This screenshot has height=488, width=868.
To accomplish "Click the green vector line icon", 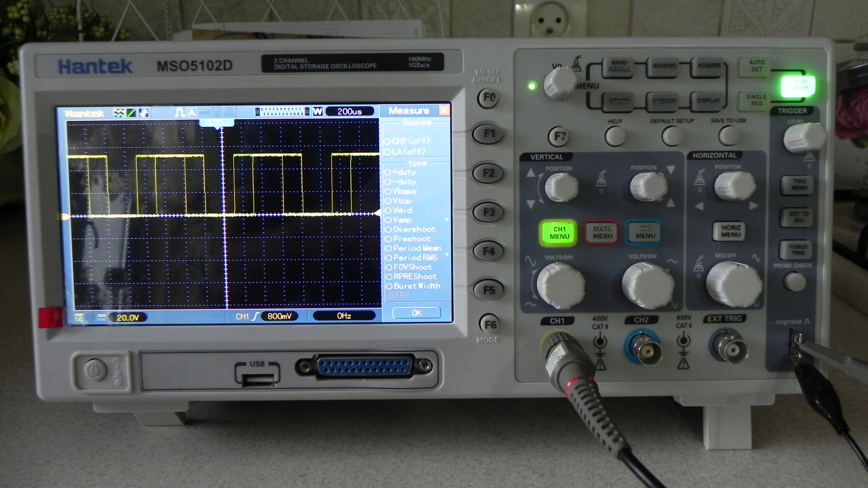I will tap(131, 113).
